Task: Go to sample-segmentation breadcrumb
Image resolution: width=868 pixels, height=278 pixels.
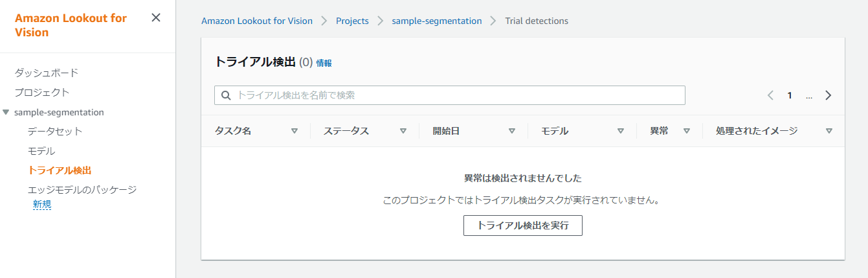Action: pyautogui.click(x=437, y=21)
